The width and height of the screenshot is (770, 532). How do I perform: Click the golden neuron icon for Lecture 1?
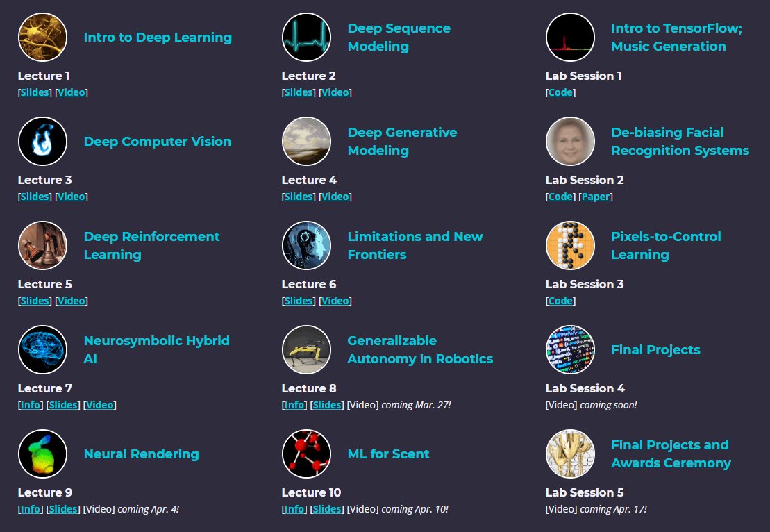(43, 38)
